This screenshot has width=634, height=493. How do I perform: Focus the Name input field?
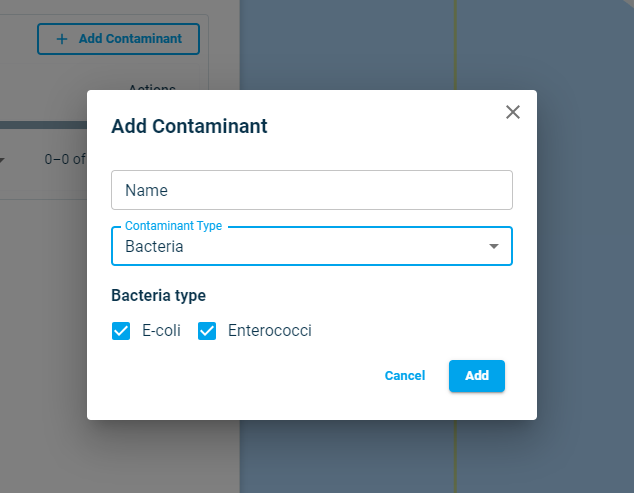click(311, 190)
